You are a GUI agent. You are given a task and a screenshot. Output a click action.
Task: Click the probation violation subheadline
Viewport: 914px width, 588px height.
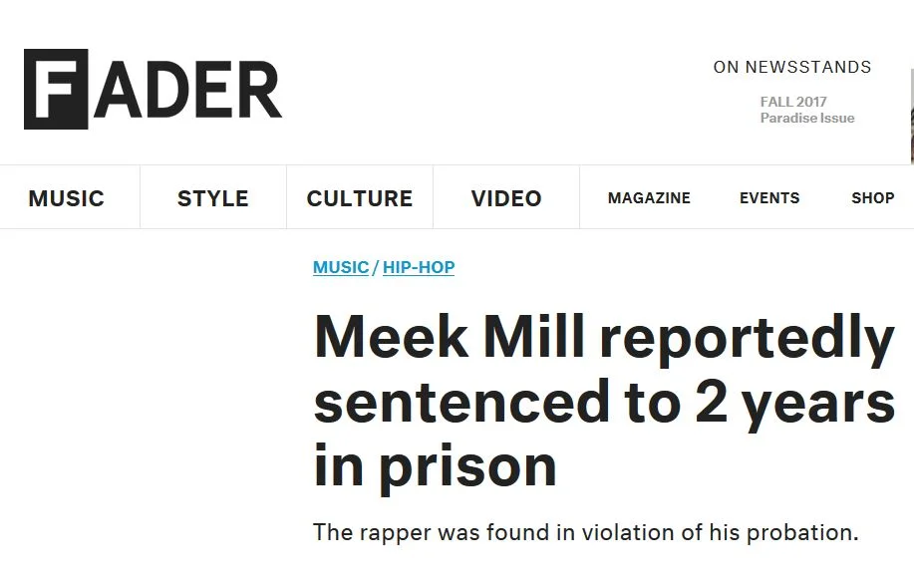(585, 532)
